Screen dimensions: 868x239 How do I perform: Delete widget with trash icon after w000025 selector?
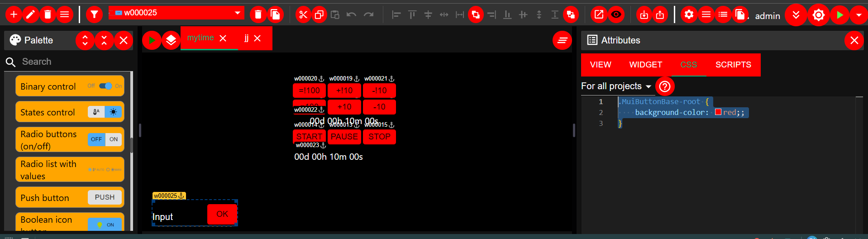pyautogui.click(x=258, y=14)
